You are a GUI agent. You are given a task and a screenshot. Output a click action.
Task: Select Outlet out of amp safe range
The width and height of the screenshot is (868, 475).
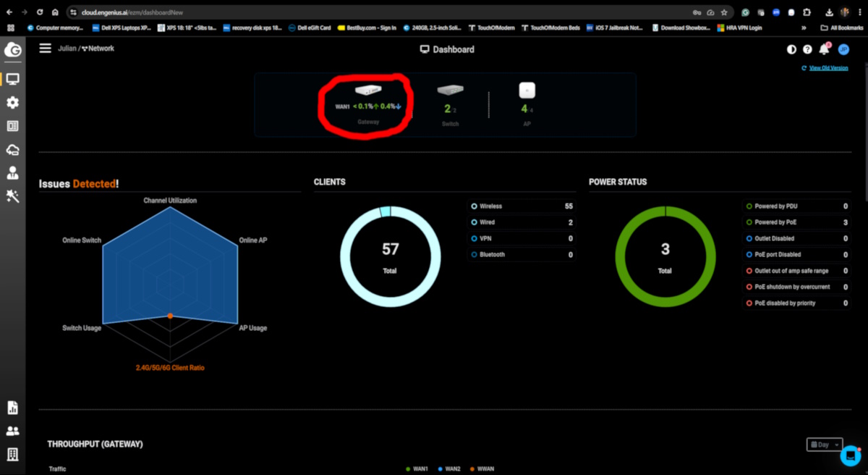[x=796, y=271]
